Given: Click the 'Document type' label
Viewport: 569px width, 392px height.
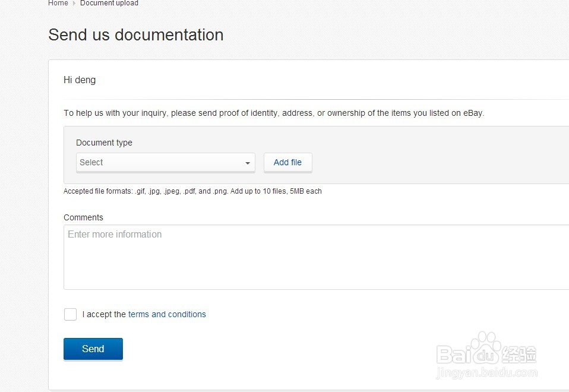Looking at the screenshot, I should [x=104, y=143].
